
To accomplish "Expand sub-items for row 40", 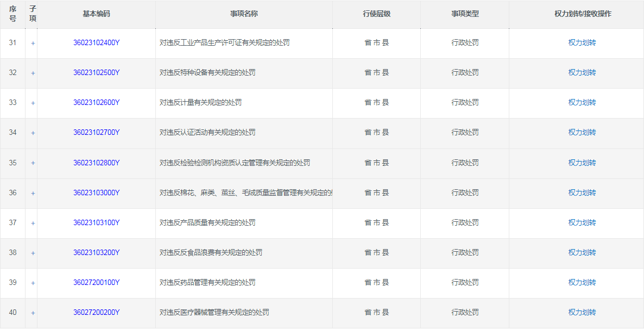I will coord(33,313).
